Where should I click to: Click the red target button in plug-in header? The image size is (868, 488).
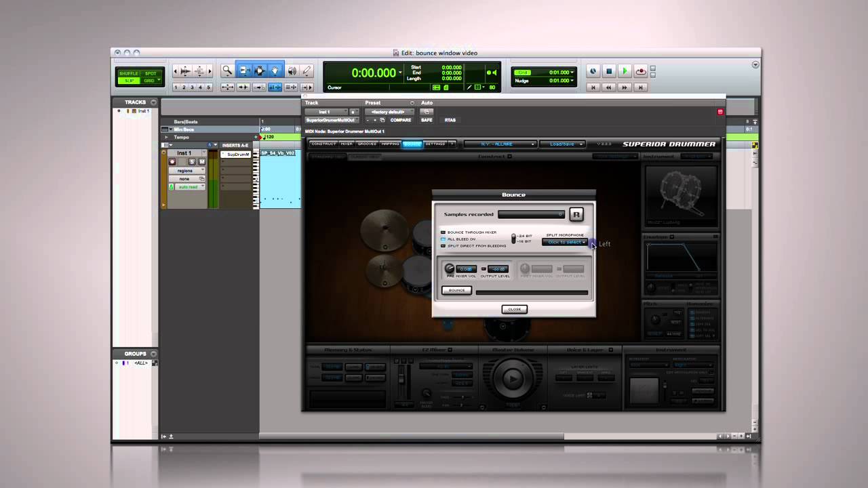coord(721,112)
